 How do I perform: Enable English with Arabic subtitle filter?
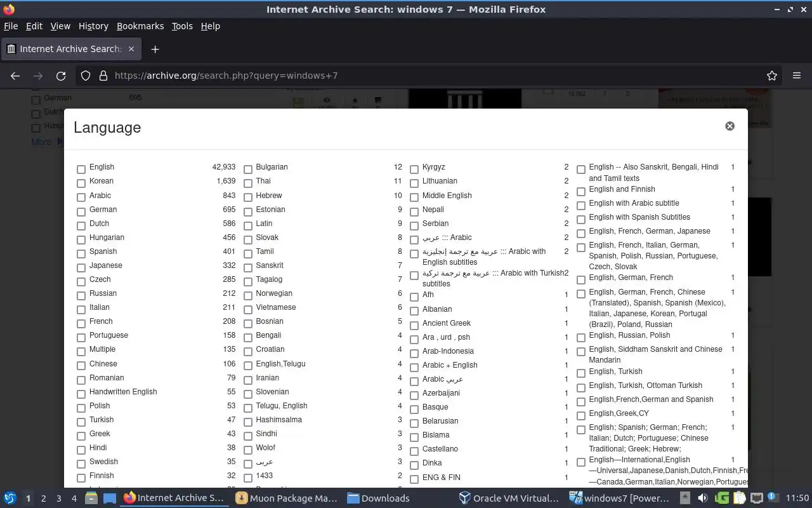pos(581,206)
